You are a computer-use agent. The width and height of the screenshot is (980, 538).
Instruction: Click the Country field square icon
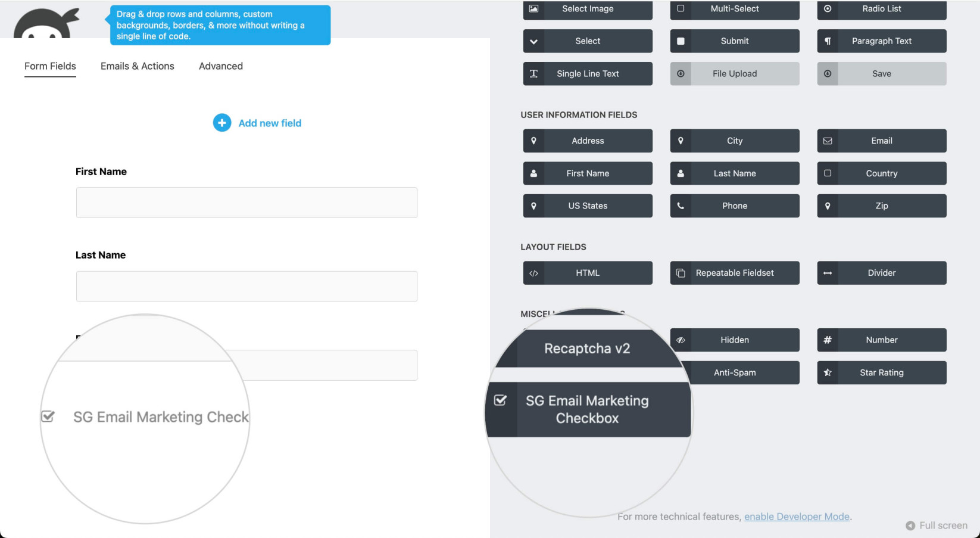828,173
